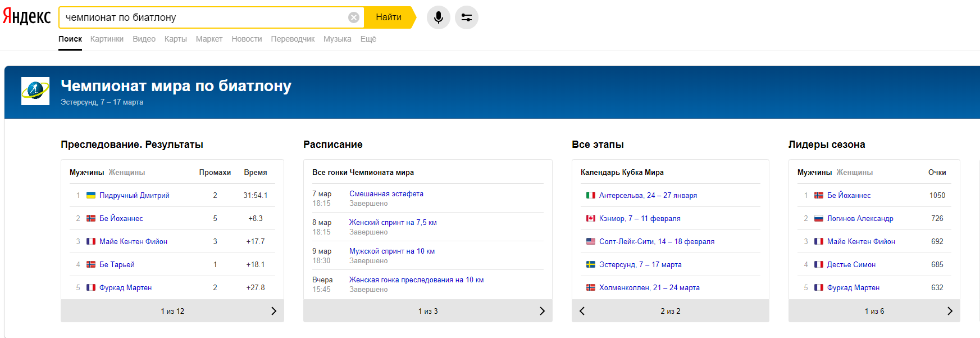Open the Смешанная эстафета race link
980x338 pixels.
[x=386, y=193]
